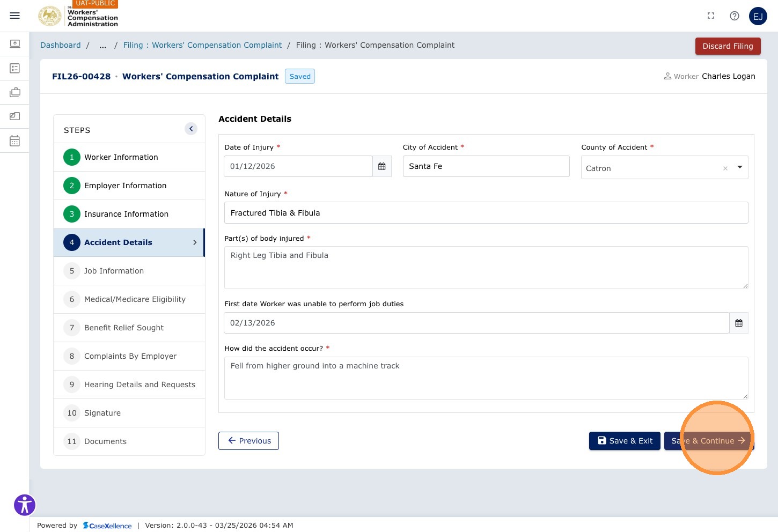Click the first date unable to work field
This screenshot has width=778, height=532.
pyautogui.click(x=476, y=323)
